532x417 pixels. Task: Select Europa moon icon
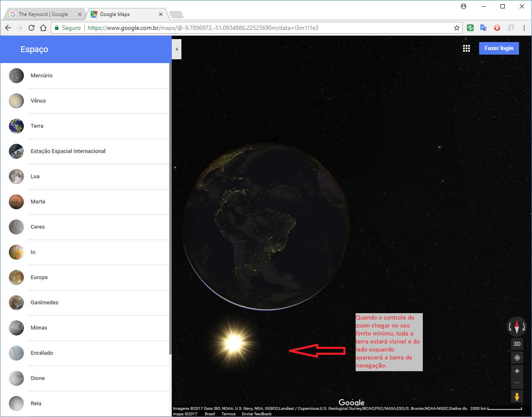tap(16, 277)
